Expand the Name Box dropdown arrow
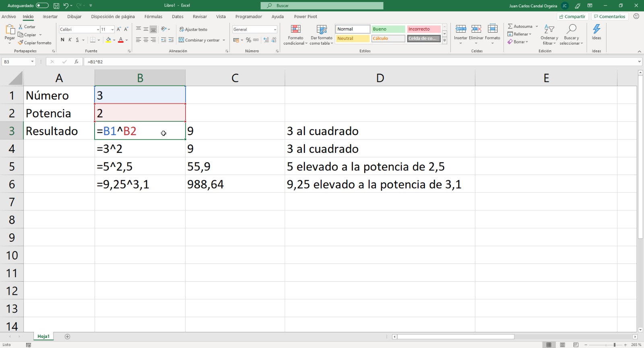The height and width of the screenshot is (348, 644). [32, 62]
